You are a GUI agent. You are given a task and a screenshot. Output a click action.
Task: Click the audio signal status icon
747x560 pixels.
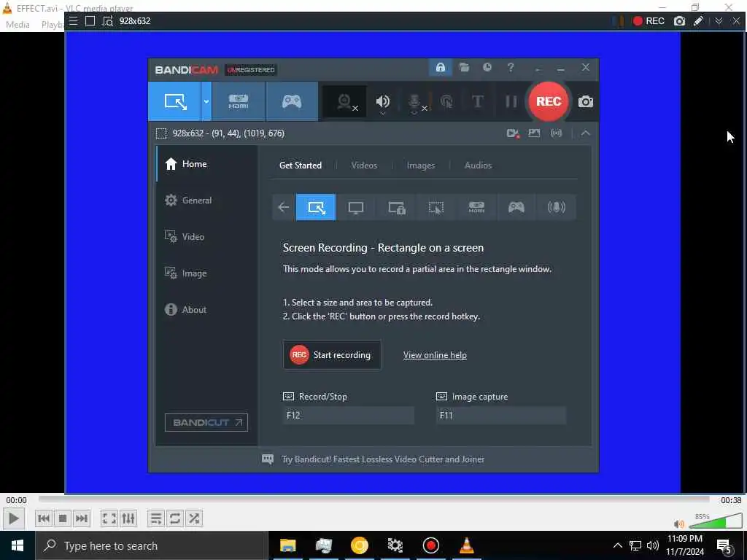(x=556, y=133)
